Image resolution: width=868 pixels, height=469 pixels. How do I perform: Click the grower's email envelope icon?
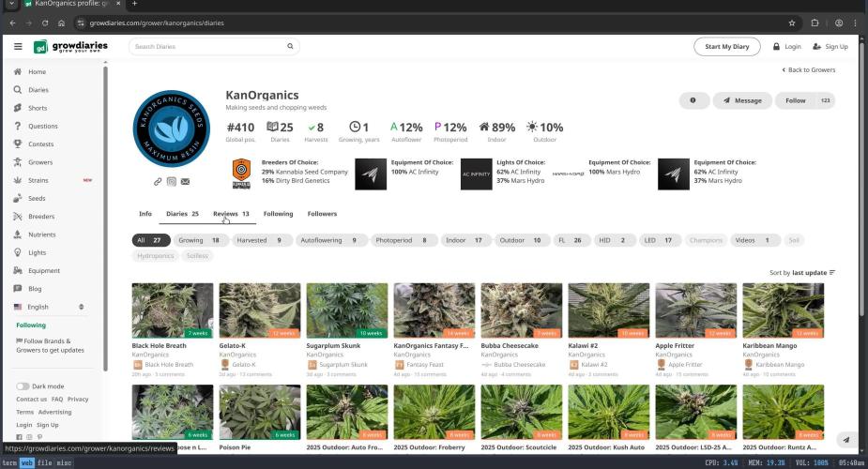click(x=185, y=181)
